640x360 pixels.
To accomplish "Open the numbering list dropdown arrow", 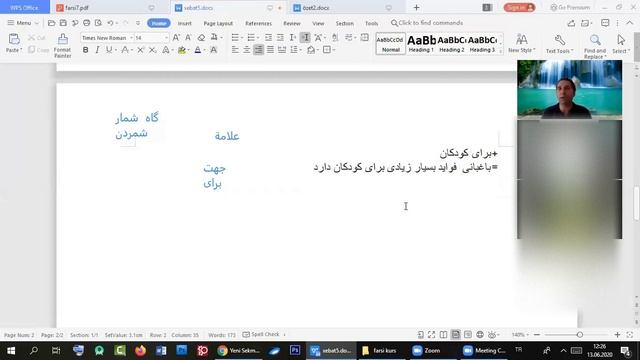I will (x=258, y=38).
